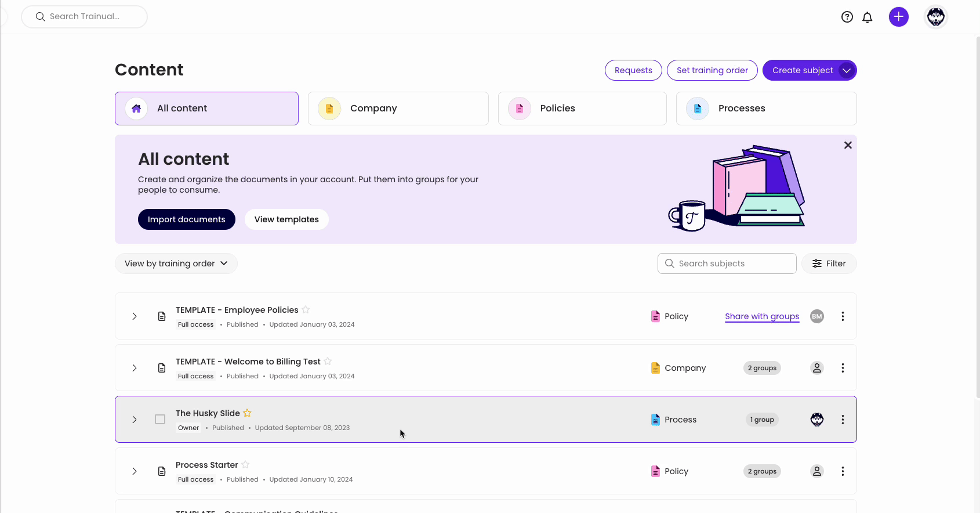Open the help question mark icon
This screenshot has width=980, height=513.
pyautogui.click(x=847, y=17)
